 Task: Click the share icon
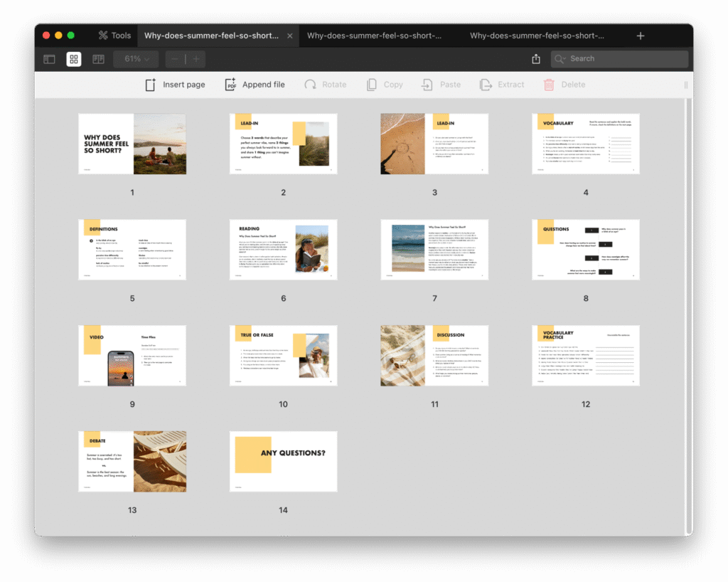click(x=536, y=59)
